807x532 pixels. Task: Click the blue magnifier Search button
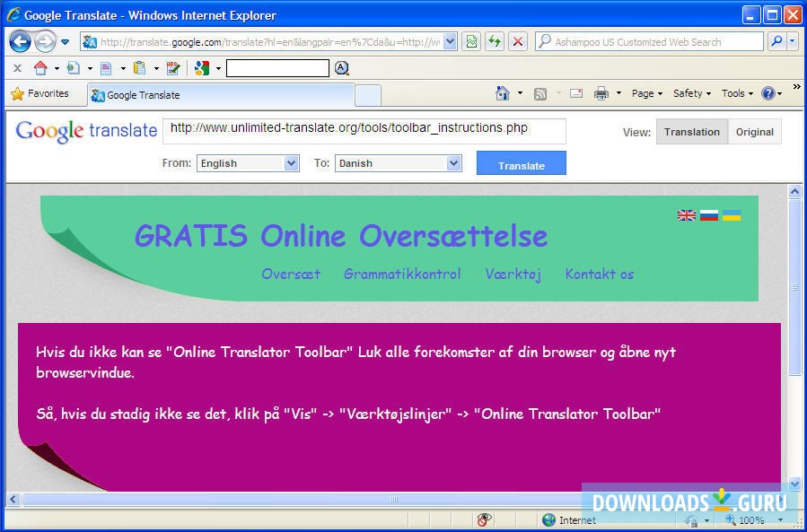[x=776, y=41]
